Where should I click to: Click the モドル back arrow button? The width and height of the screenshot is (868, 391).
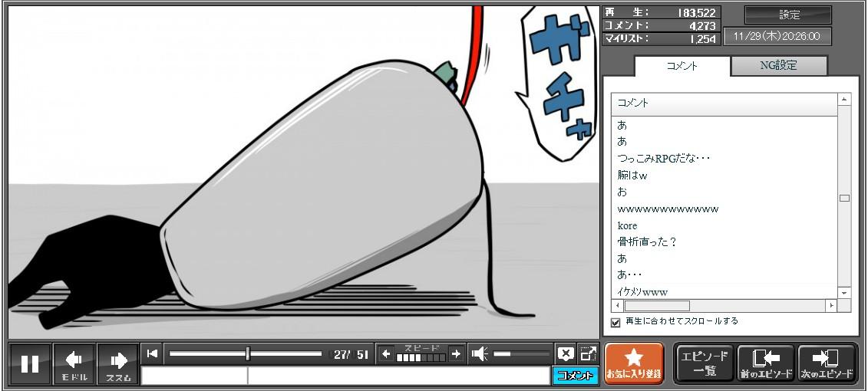click(x=74, y=363)
